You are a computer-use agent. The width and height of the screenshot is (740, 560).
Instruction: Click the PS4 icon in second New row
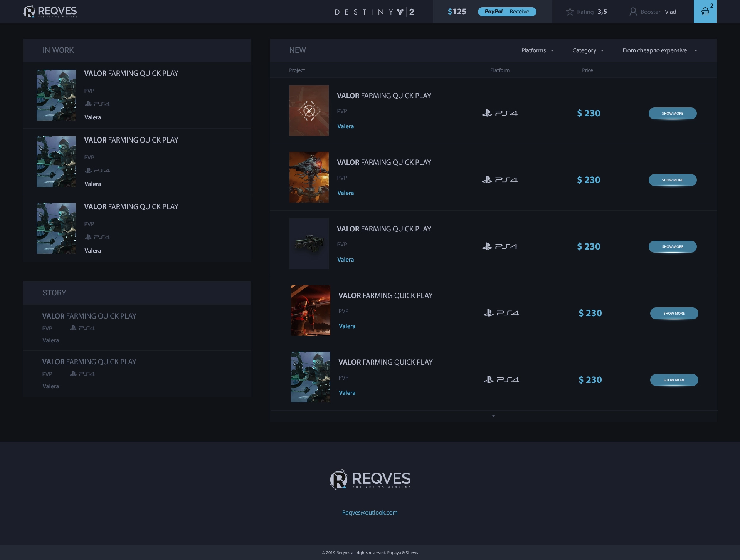coord(499,180)
